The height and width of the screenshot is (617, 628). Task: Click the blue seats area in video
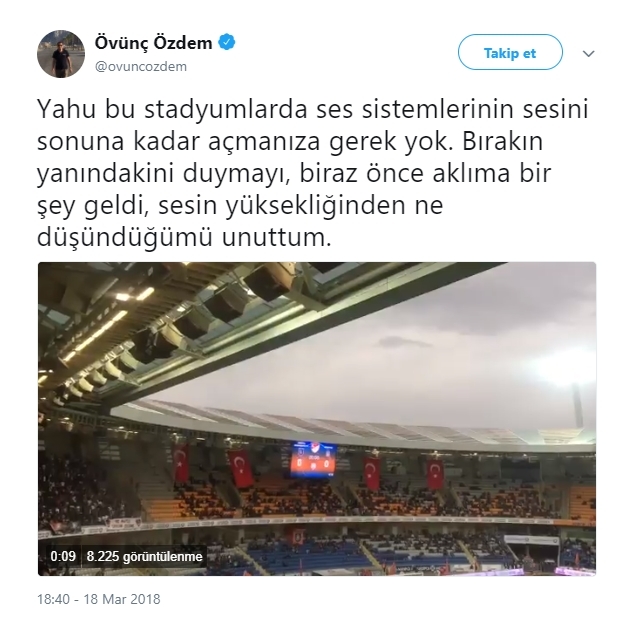[304, 555]
